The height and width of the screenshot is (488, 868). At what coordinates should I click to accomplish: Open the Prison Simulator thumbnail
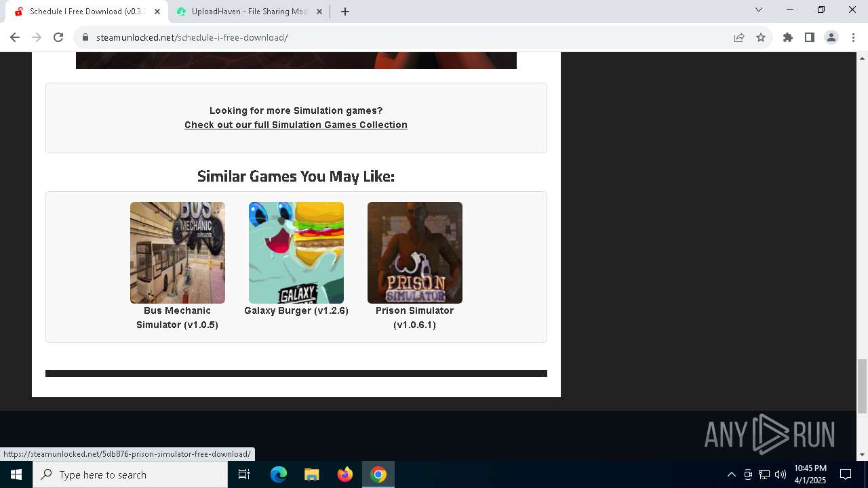click(x=415, y=253)
